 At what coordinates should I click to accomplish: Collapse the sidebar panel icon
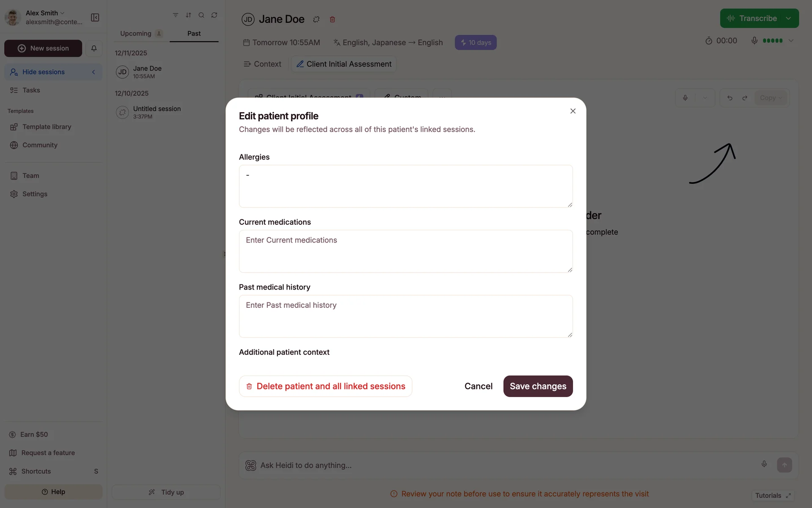(x=95, y=17)
